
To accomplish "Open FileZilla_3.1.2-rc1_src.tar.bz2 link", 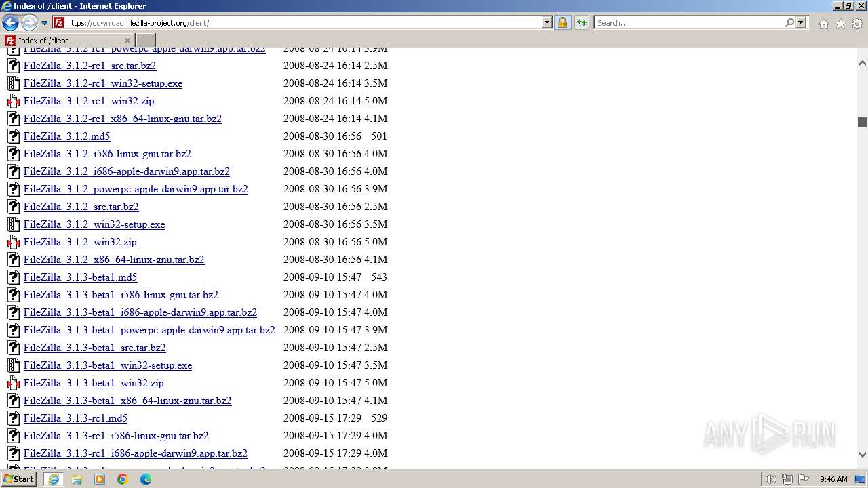I will pos(90,66).
